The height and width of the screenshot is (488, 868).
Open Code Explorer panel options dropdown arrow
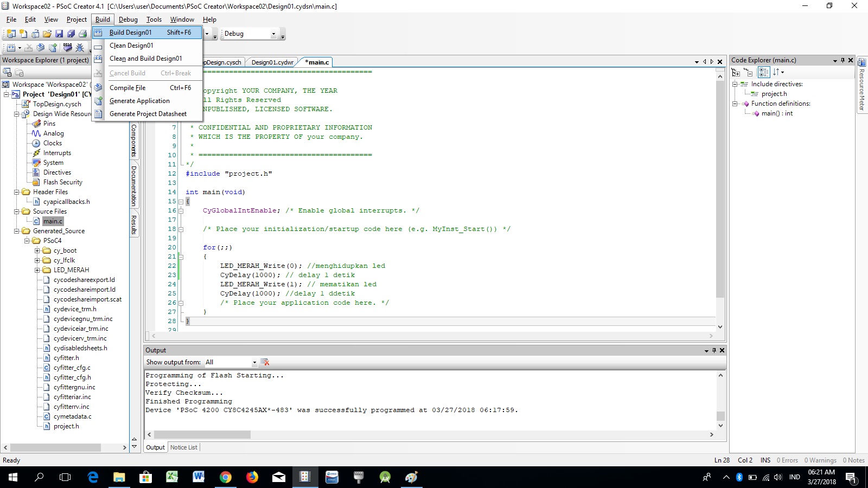[x=835, y=61]
